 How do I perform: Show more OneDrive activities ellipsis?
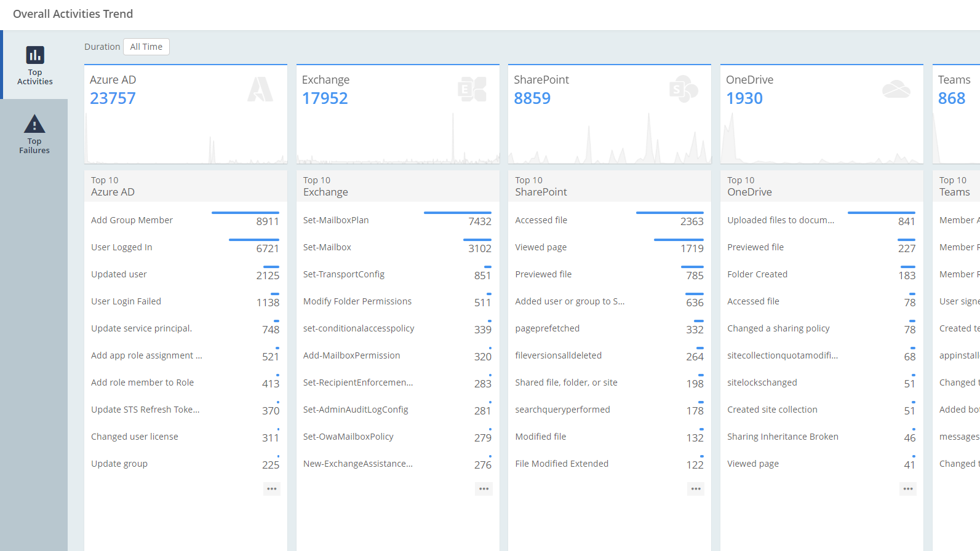908,489
